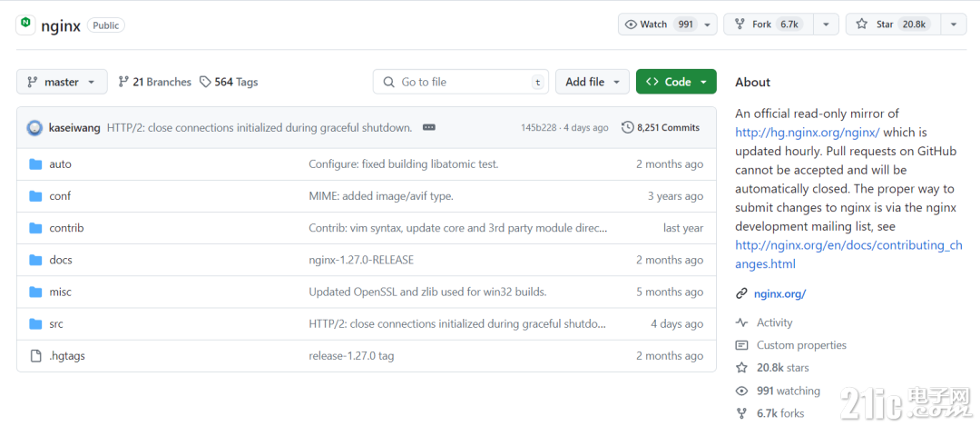Open the src row HTTP/2 commit message
980x426 pixels.
[x=456, y=324]
